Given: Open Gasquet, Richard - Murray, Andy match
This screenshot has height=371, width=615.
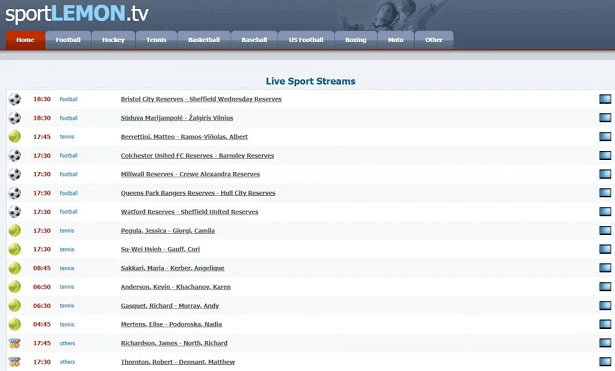Looking at the screenshot, I should [x=170, y=306].
